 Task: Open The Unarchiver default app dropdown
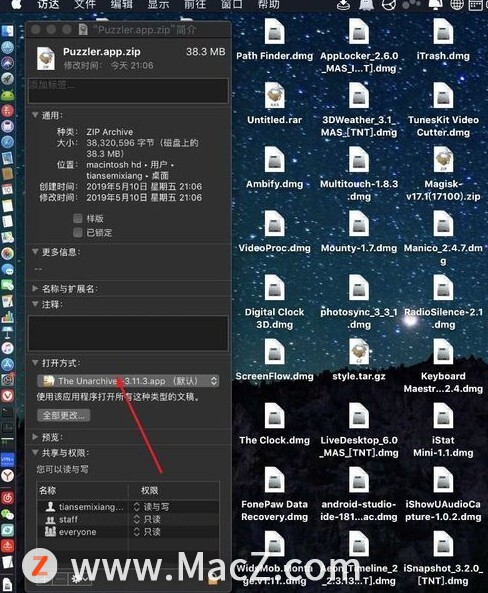pos(128,381)
